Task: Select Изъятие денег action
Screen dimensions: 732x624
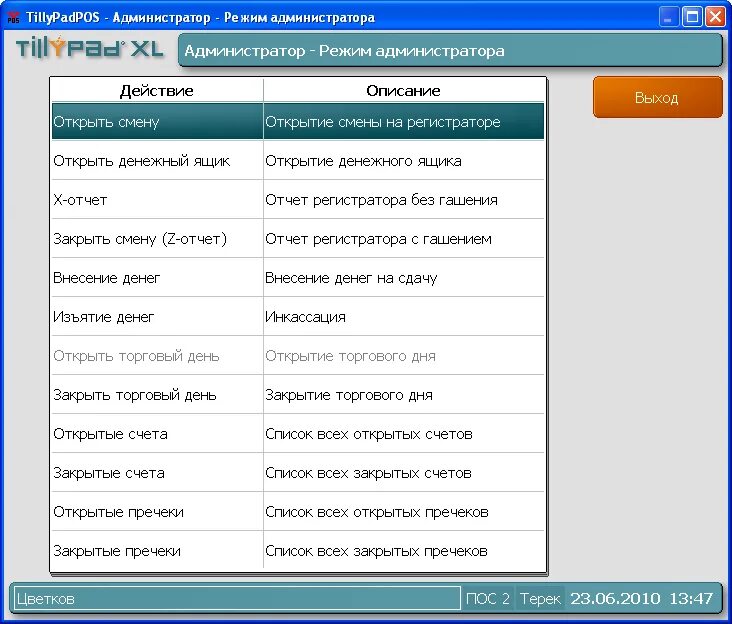Action: pyautogui.click(x=157, y=316)
